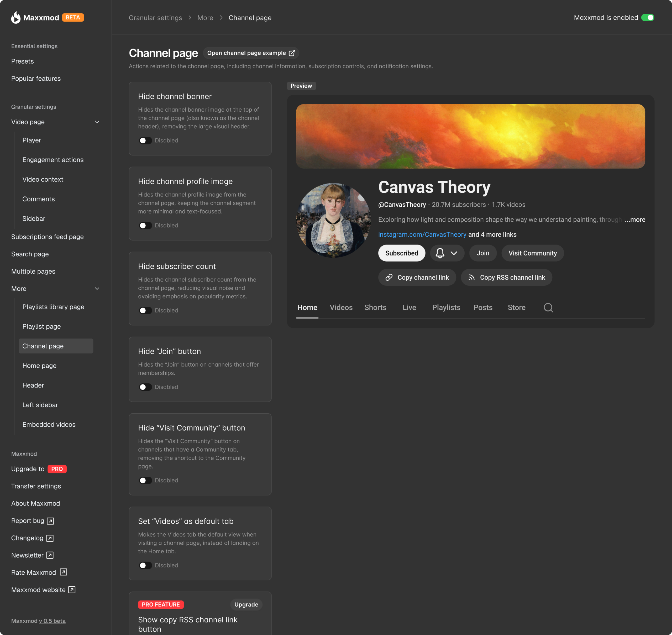Open the instagram.com/CanvasTheory link

422,235
